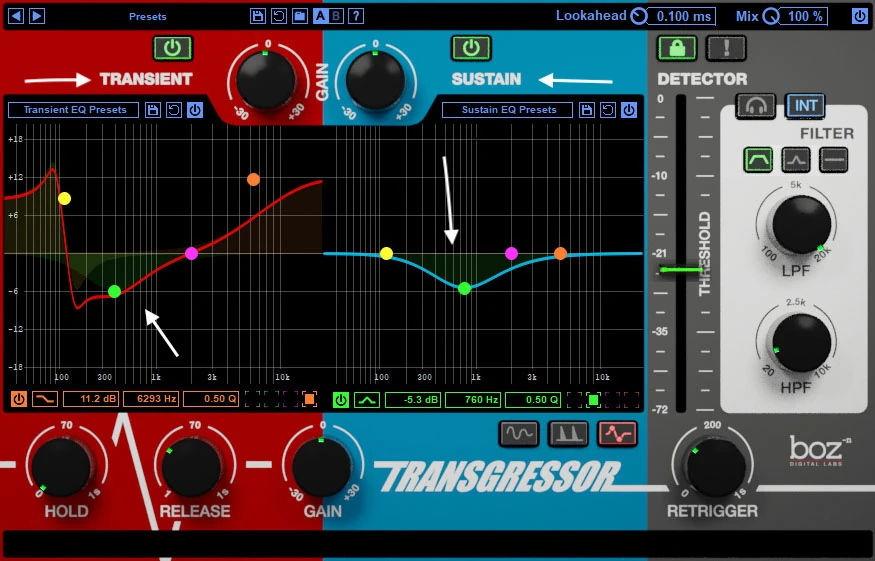This screenshot has height=561, width=875.
Task: Select orange node on Sustain EQ
Action: tap(560, 253)
